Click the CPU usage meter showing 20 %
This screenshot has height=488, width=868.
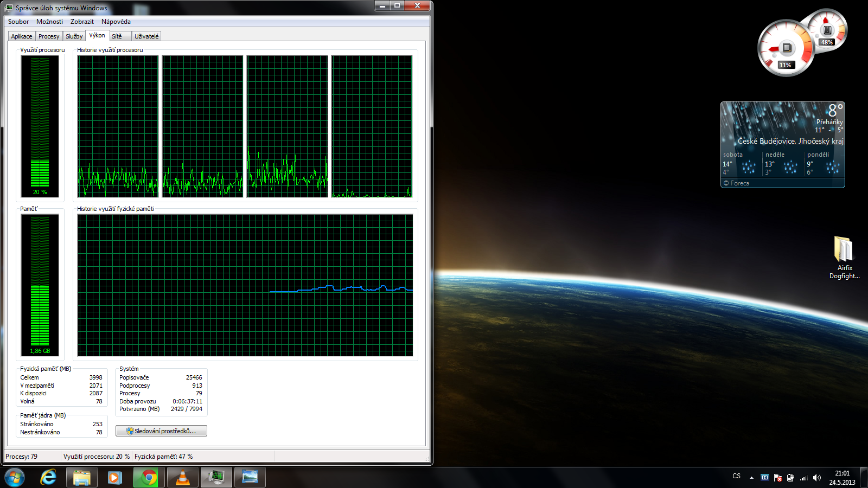pos(40,126)
